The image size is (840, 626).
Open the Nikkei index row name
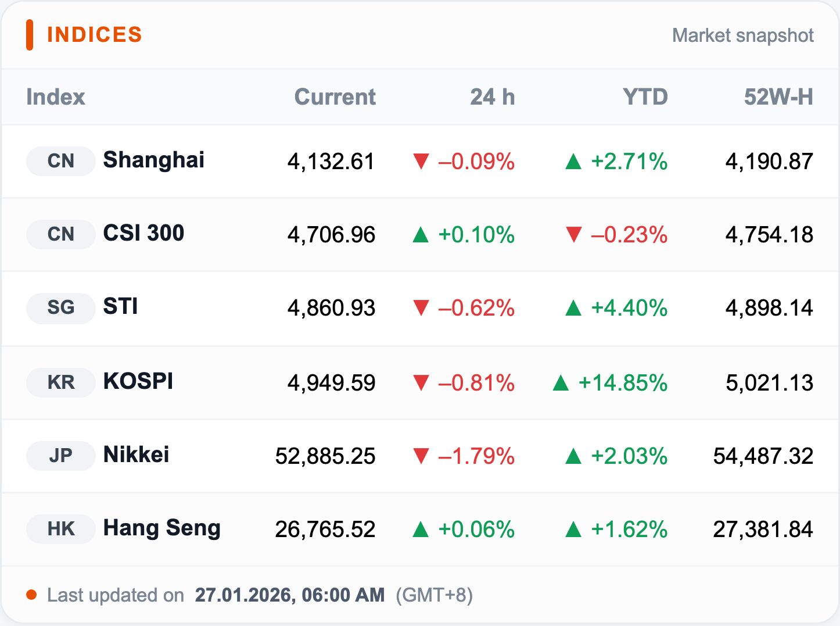click(x=136, y=455)
